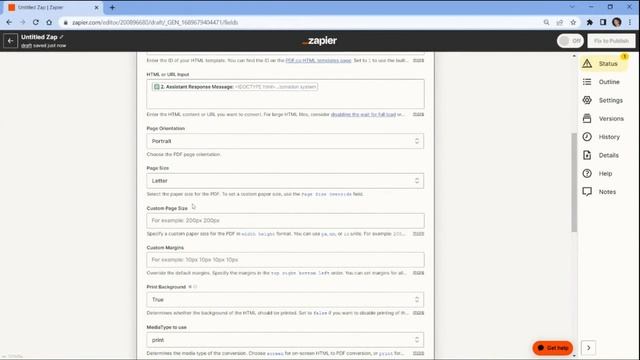Viewport: 640px width, 360px height.
Task: Click the browser forward arrow
Action: (x=22, y=22)
